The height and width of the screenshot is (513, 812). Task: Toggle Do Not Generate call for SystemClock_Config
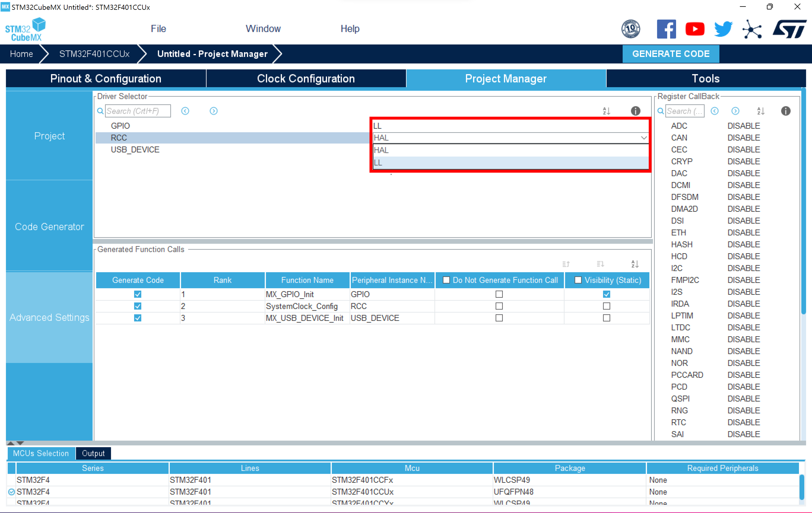click(499, 306)
